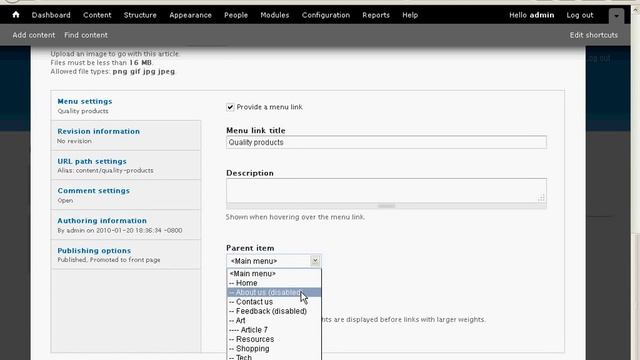Log out of the site

tap(580, 15)
